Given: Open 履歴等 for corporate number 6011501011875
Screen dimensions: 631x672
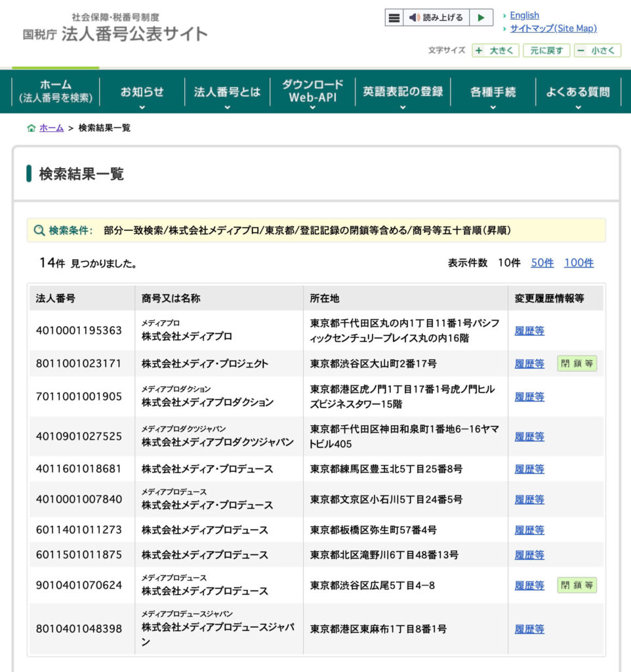Looking at the screenshot, I should tap(529, 555).
